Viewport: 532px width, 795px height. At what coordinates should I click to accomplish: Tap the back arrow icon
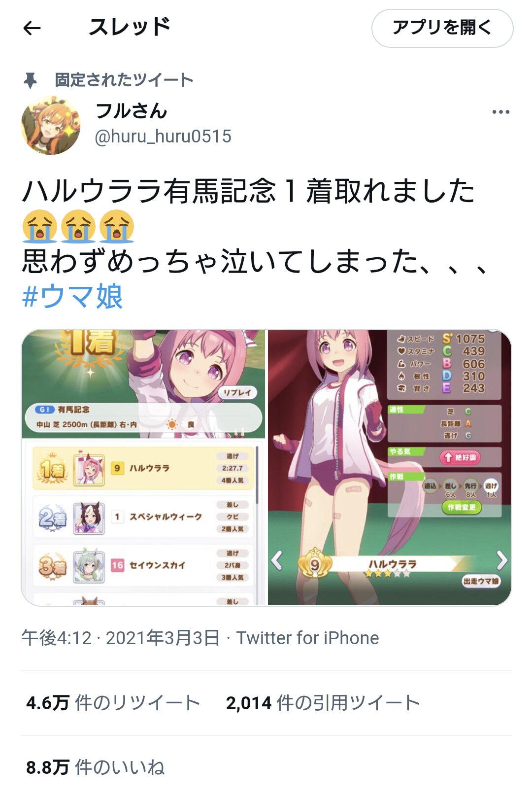pyautogui.click(x=32, y=28)
